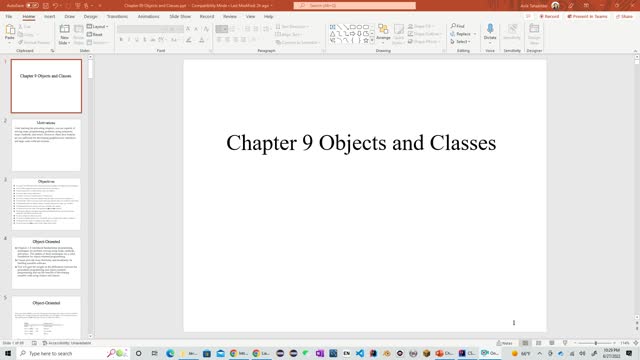Click the Paste clipboard icon
The height and width of the screenshot is (360, 640).
(x=10, y=30)
